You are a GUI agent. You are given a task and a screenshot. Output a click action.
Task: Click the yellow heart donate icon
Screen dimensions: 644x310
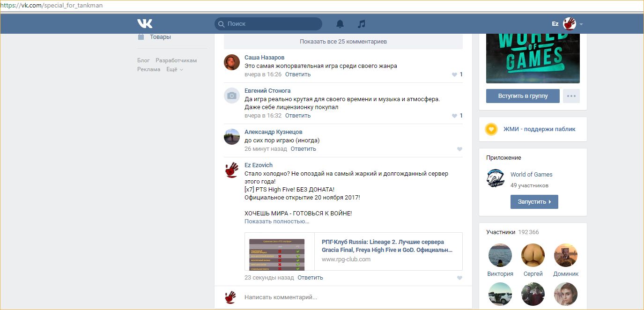click(x=491, y=129)
